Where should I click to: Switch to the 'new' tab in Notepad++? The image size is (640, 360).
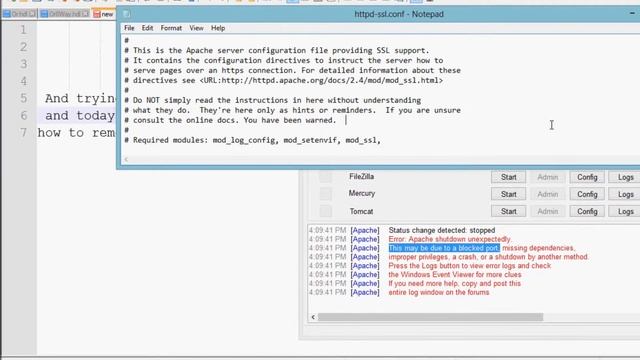[104, 14]
